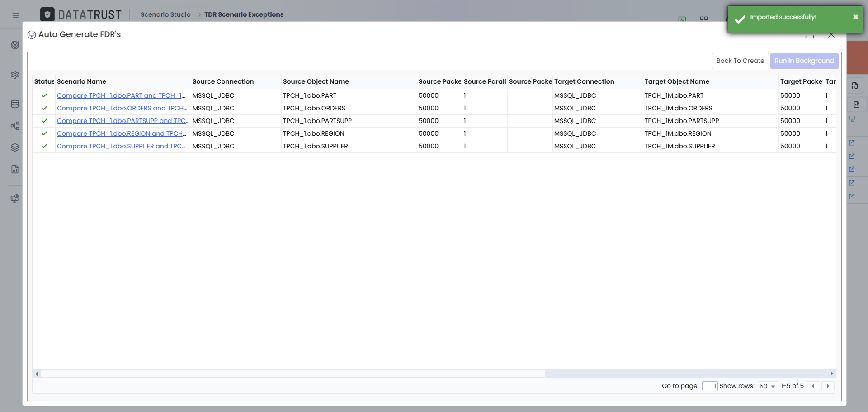Select the TPCH_1M.dbo.PARTSUPP target object cell
Image resolution: width=868 pixels, height=412 pixels.
pyautogui.click(x=711, y=121)
